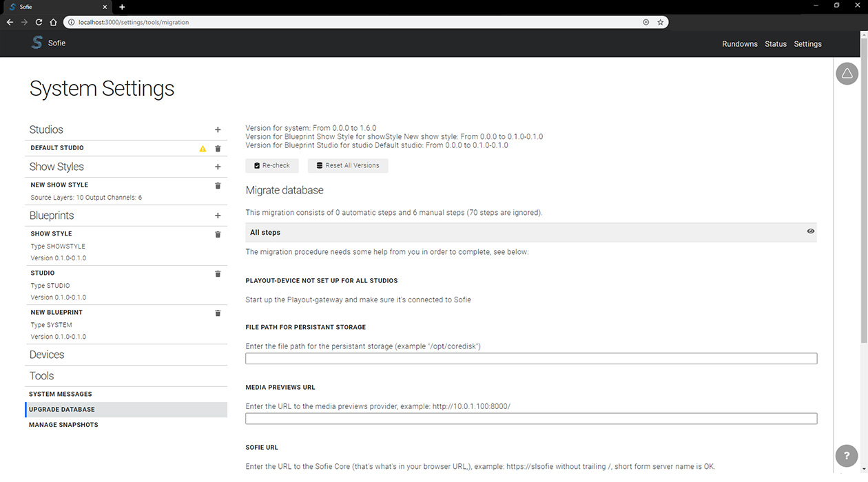The width and height of the screenshot is (868, 482).
Task: Click the Migrate database heading
Action: pyautogui.click(x=285, y=190)
